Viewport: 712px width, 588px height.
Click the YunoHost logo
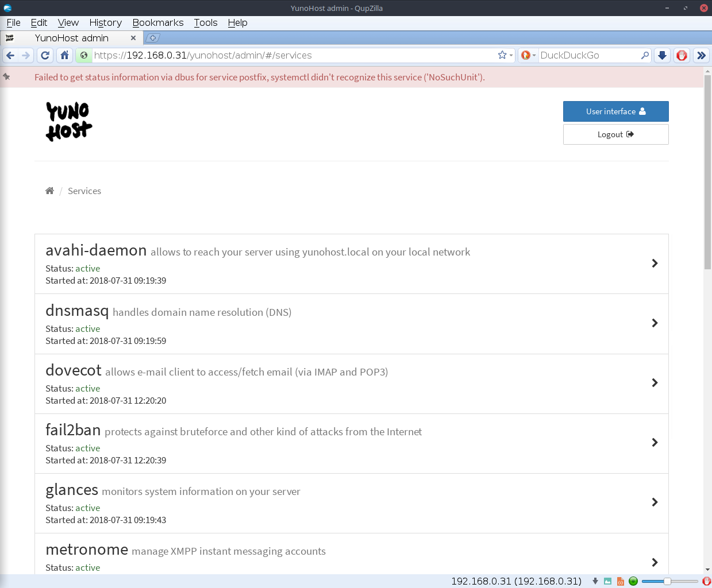click(69, 122)
